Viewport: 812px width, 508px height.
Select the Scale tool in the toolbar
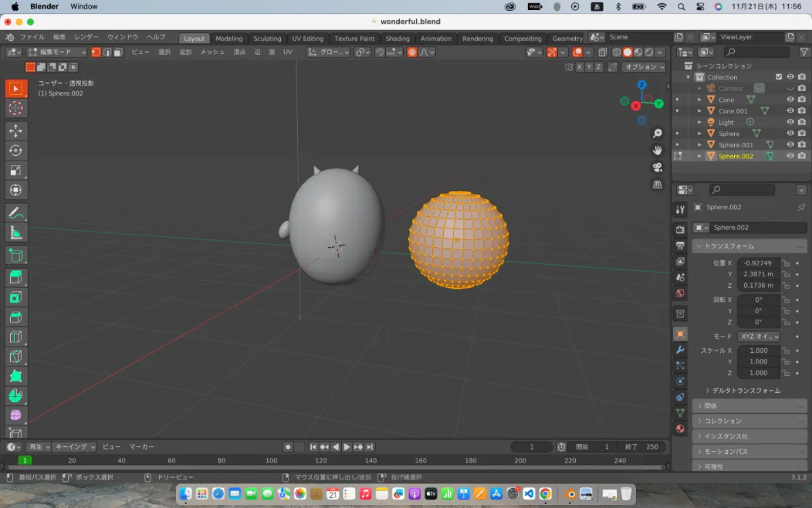coord(16,170)
